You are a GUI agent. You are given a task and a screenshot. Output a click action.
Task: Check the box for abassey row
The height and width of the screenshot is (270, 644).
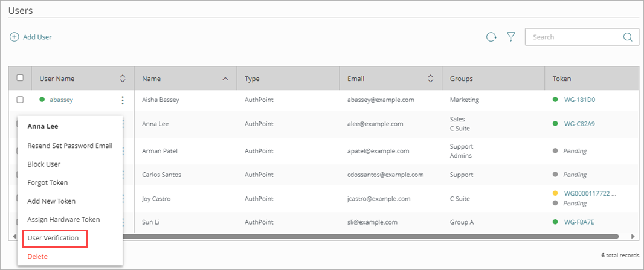click(x=20, y=99)
